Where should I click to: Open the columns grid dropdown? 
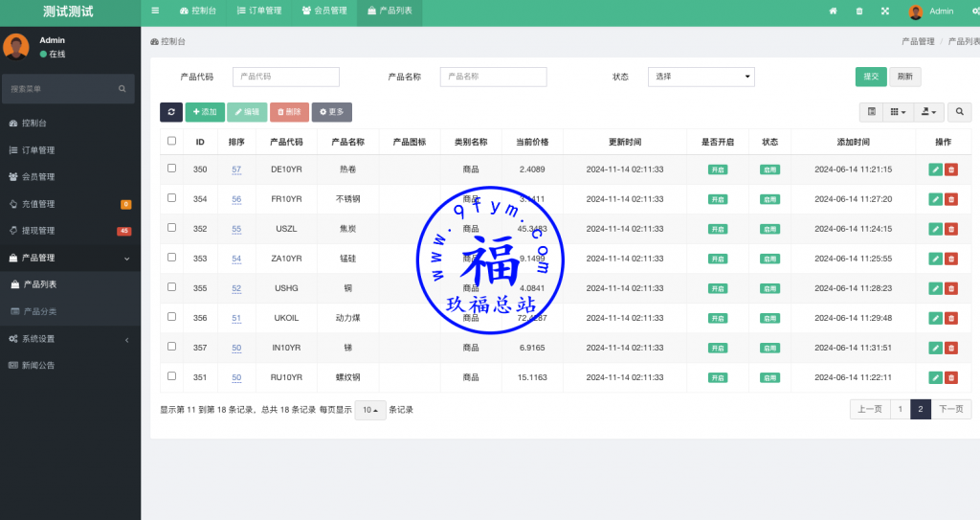pos(899,112)
